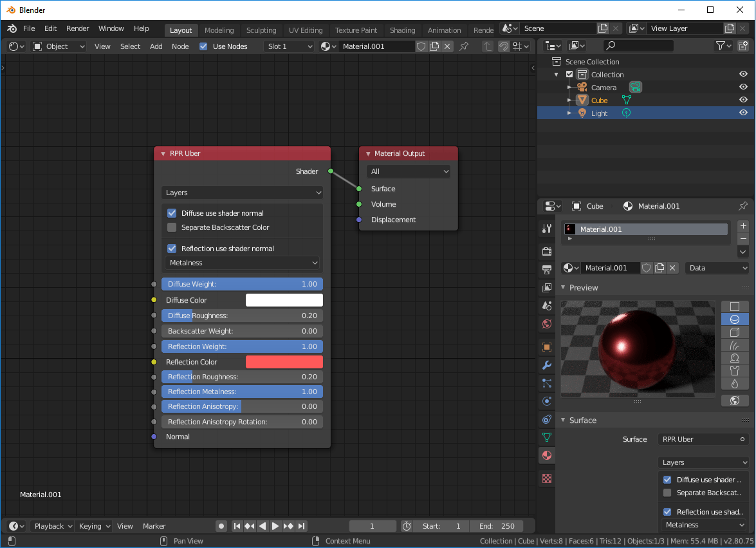
Task: Click the red Reflection Color swatch
Action: pos(284,361)
